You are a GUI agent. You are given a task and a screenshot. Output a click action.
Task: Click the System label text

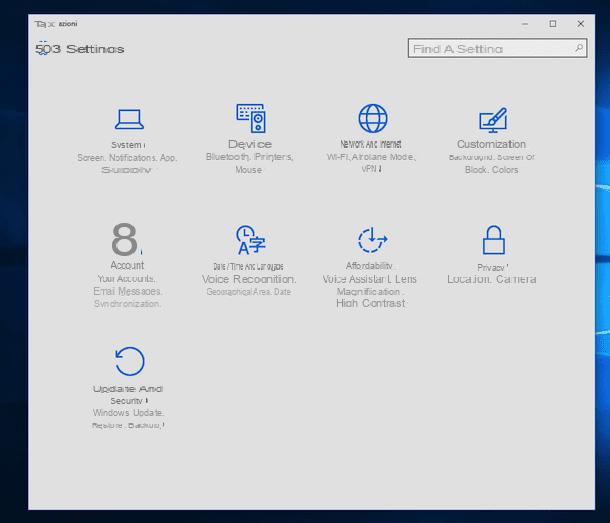pos(128,145)
